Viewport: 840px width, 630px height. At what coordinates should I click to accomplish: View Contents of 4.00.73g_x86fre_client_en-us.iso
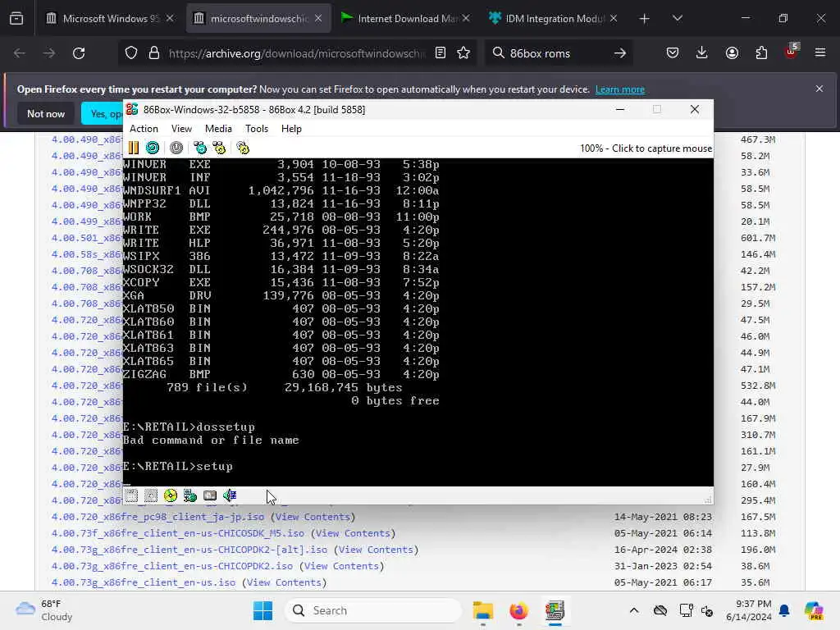(x=285, y=582)
